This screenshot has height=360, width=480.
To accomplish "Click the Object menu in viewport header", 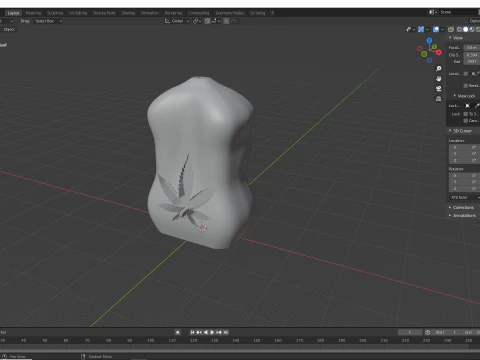I will [x=9, y=29].
